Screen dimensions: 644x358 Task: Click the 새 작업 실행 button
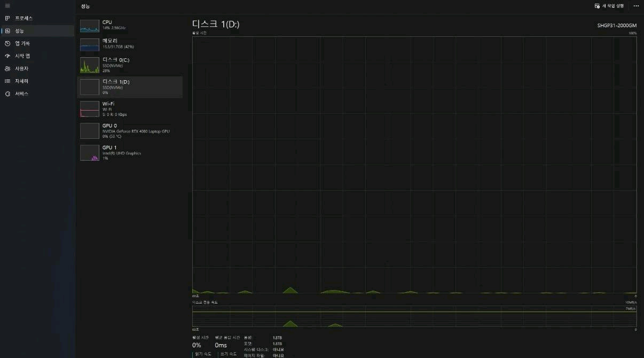click(610, 5)
